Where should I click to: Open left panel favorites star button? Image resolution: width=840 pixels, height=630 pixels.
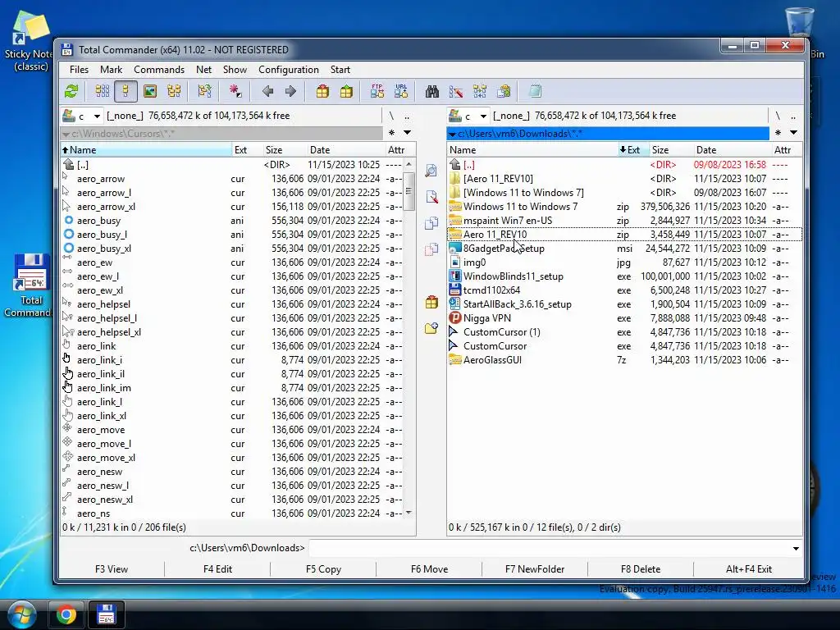(x=391, y=133)
